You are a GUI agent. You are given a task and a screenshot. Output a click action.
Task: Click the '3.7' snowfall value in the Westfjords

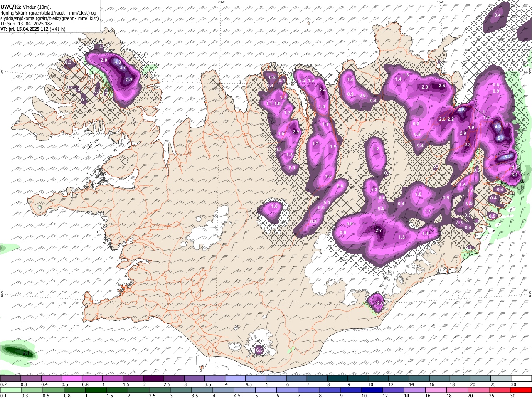pos(122,67)
